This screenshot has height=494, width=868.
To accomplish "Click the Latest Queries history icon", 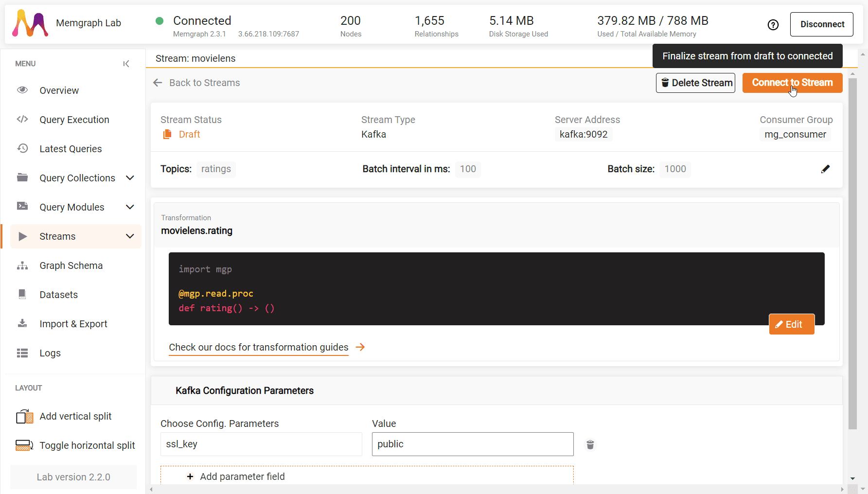I will coord(22,148).
